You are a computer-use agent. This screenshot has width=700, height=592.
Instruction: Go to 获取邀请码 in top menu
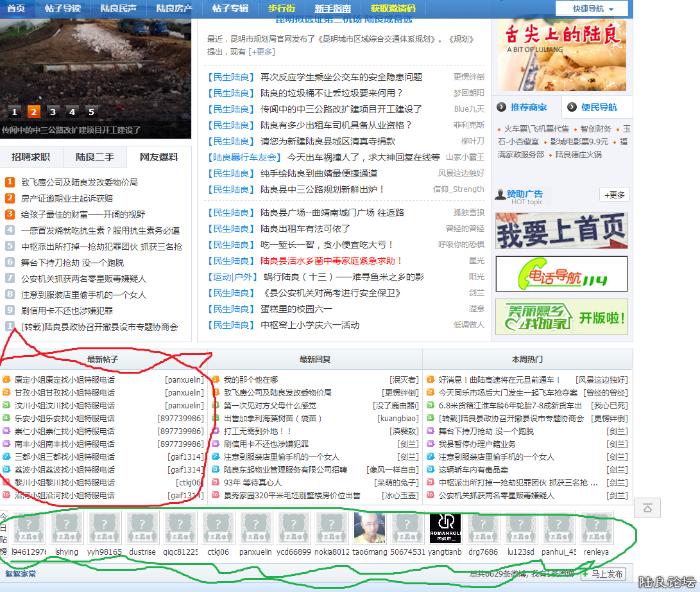point(393,8)
